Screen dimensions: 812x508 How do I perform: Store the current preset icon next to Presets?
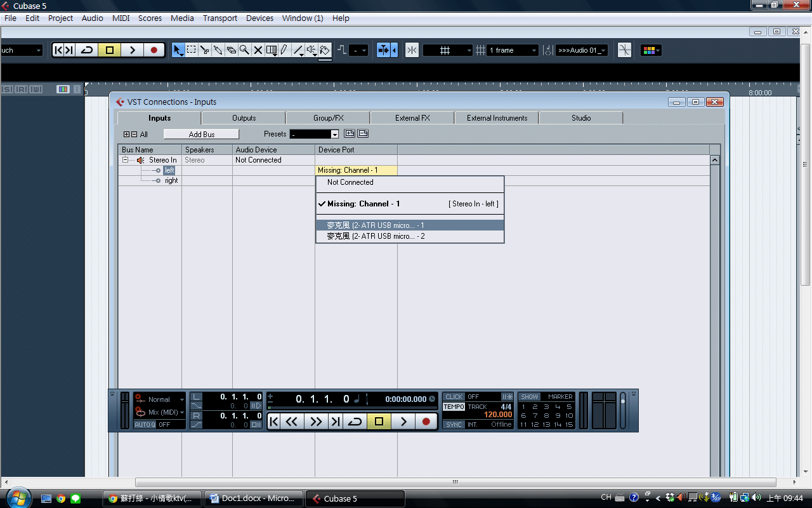point(349,134)
